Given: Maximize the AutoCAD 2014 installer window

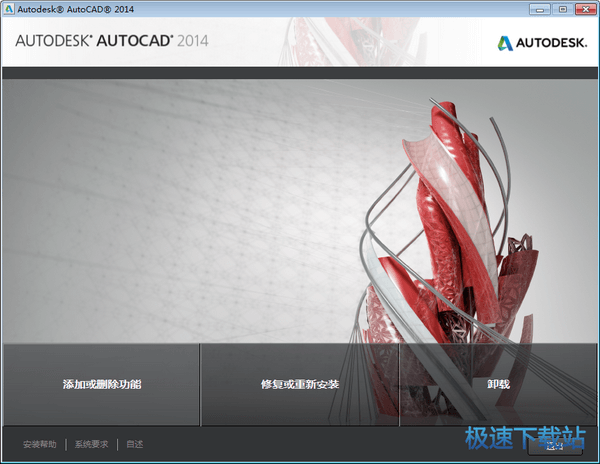Looking at the screenshot, I should coord(562,9).
